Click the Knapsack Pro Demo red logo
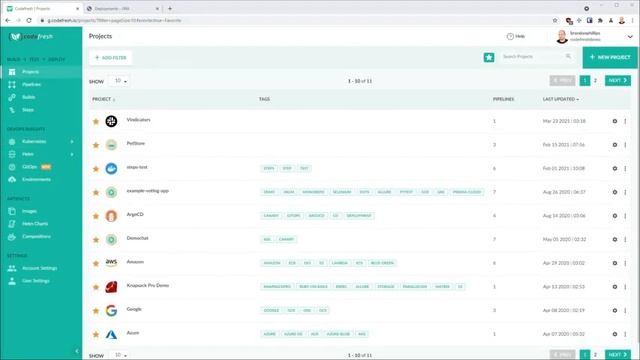This screenshot has height=360, width=640. [111, 287]
